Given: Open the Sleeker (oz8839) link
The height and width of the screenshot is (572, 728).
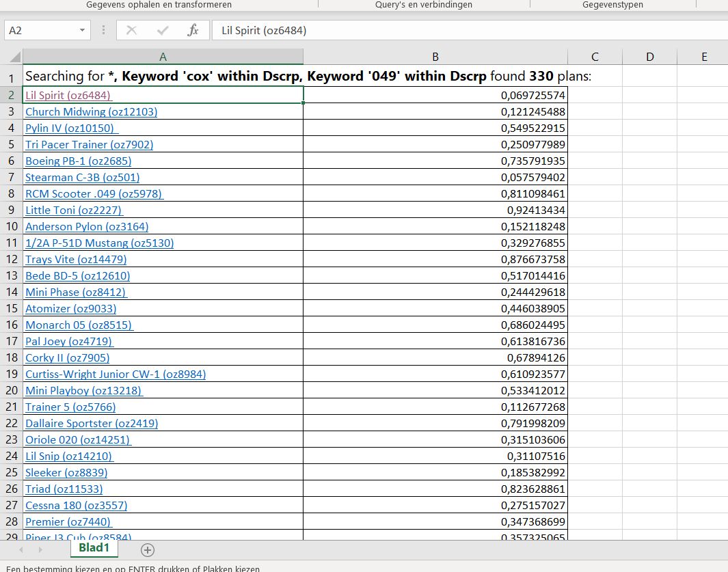Looking at the screenshot, I should (x=66, y=473).
